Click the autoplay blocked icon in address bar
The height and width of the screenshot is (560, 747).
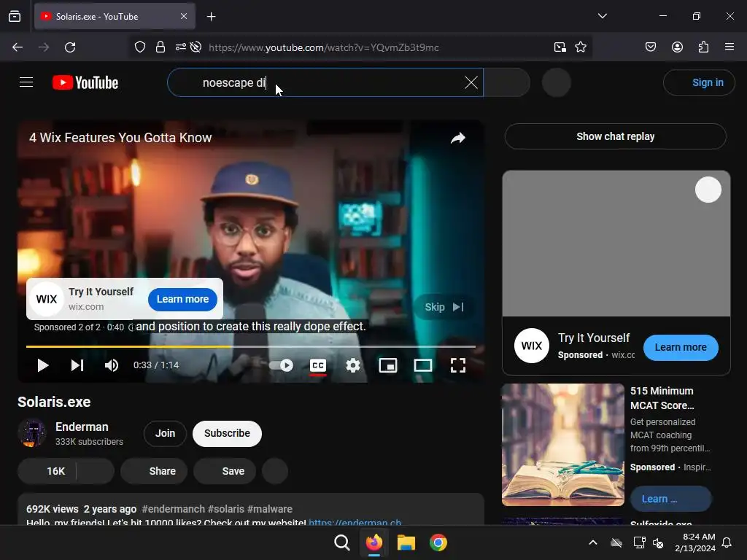[x=196, y=47]
